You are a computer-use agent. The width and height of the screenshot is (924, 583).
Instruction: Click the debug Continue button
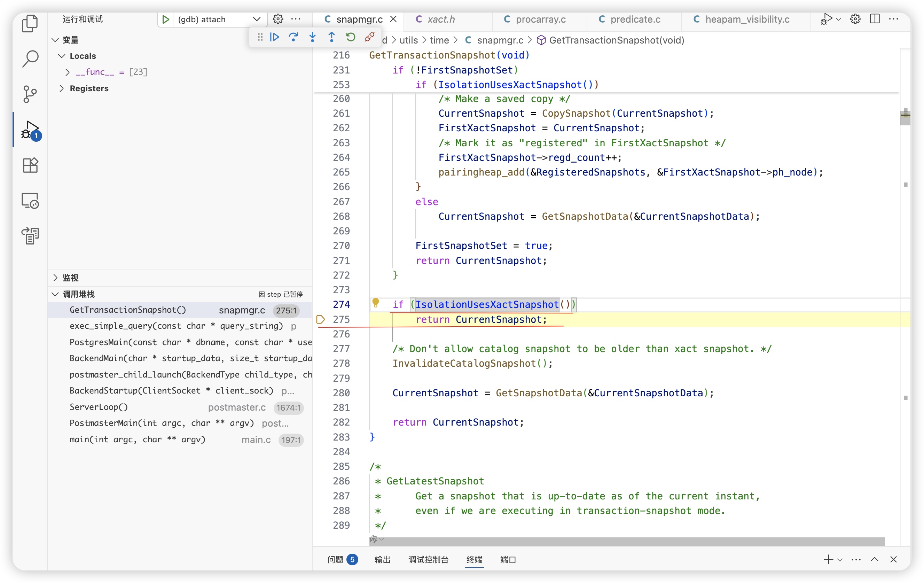tap(274, 37)
